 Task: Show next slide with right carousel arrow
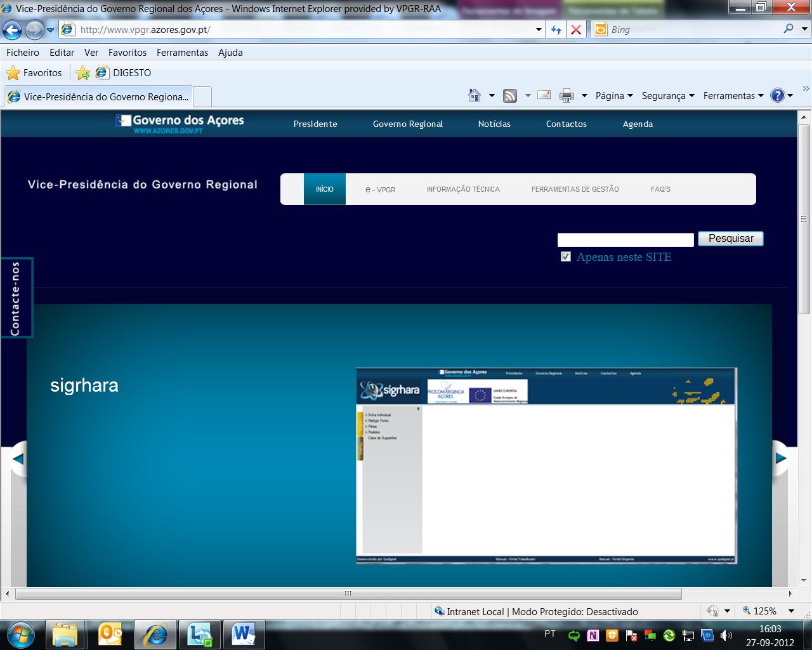click(781, 458)
